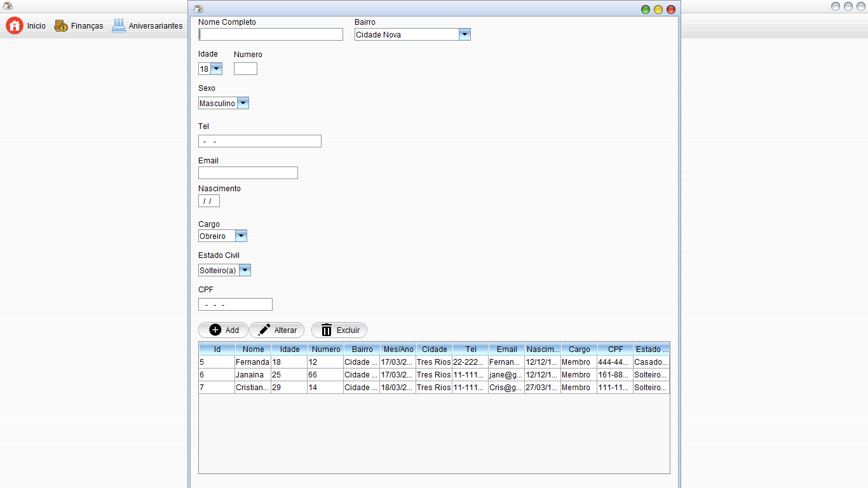The height and width of the screenshot is (488, 868).
Task: Click the Java cup icon in form title bar
Action: 198,8
